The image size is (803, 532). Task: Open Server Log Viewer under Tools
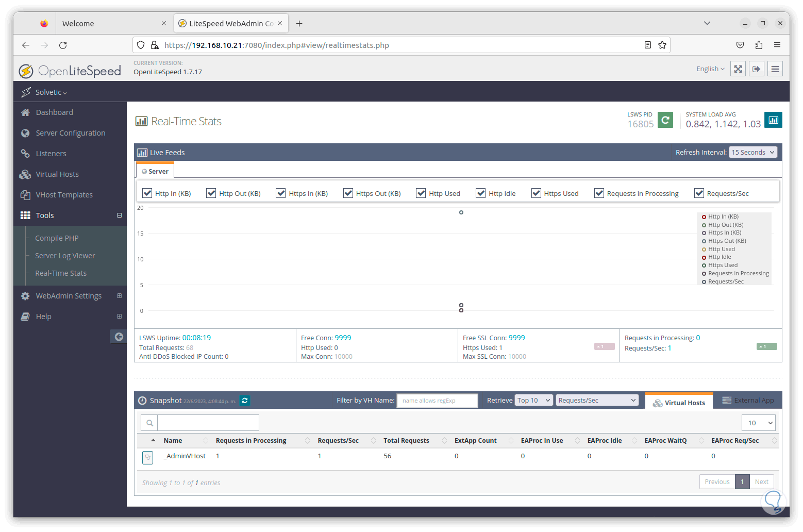(65, 256)
